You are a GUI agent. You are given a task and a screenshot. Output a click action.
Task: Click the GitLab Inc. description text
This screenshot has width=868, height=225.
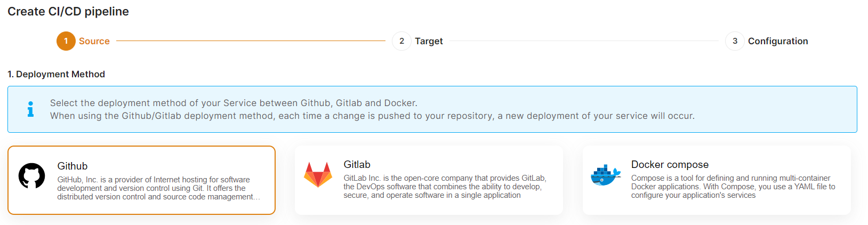[x=444, y=187]
